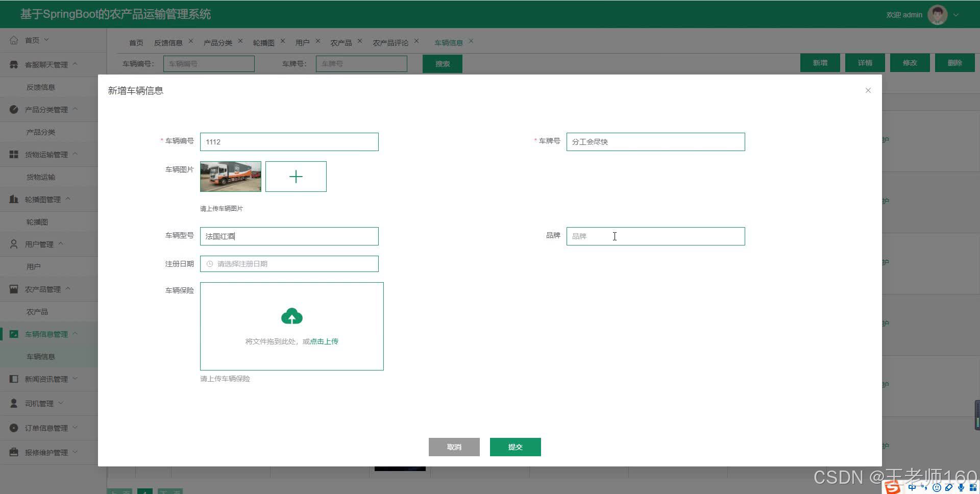Image resolution: width=980 pixels, height=494 pixels.
Task: Close the 农产品评论 tab
Action: pyautogui.click(x=416, y=41)
